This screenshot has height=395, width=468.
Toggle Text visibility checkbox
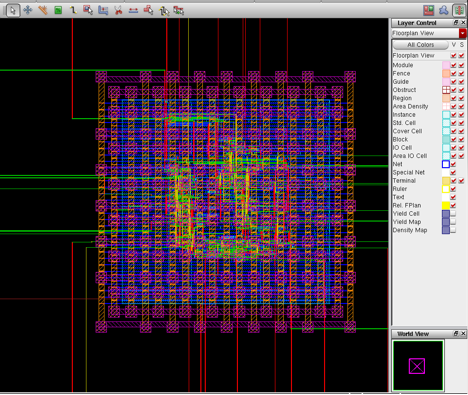tap(453, 197)
